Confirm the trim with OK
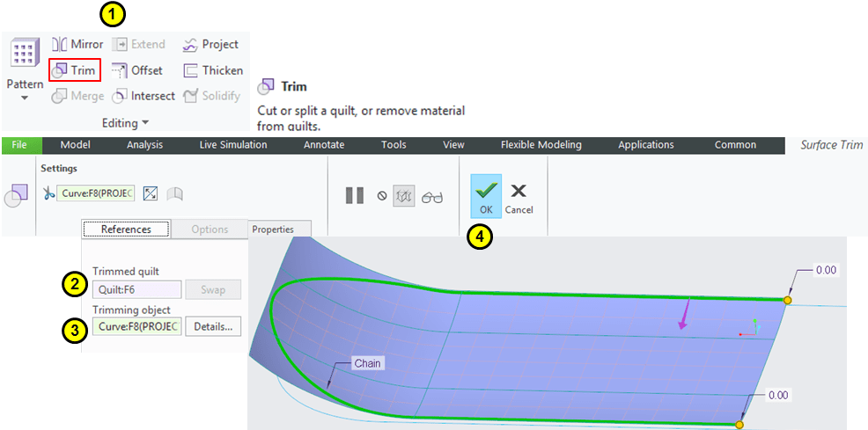 tap(486, 195)
